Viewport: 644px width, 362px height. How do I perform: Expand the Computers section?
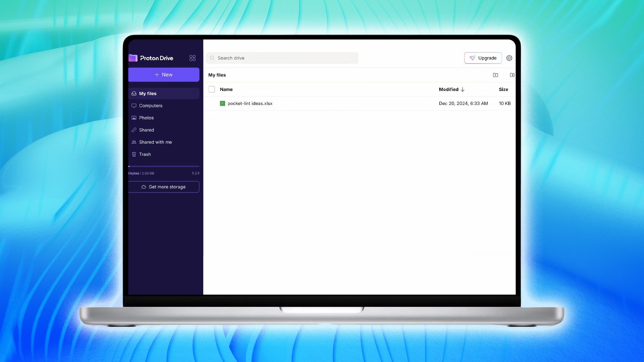[x=150, y=106]
